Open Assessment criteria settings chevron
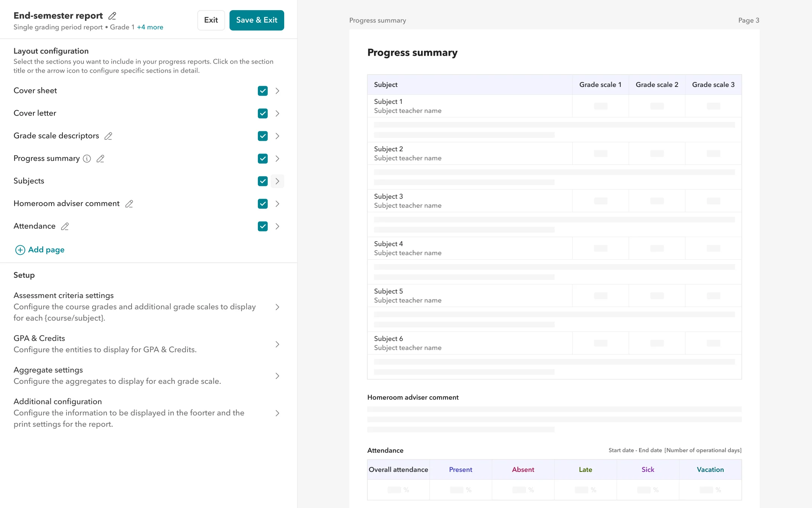 [x=277, y=307]
